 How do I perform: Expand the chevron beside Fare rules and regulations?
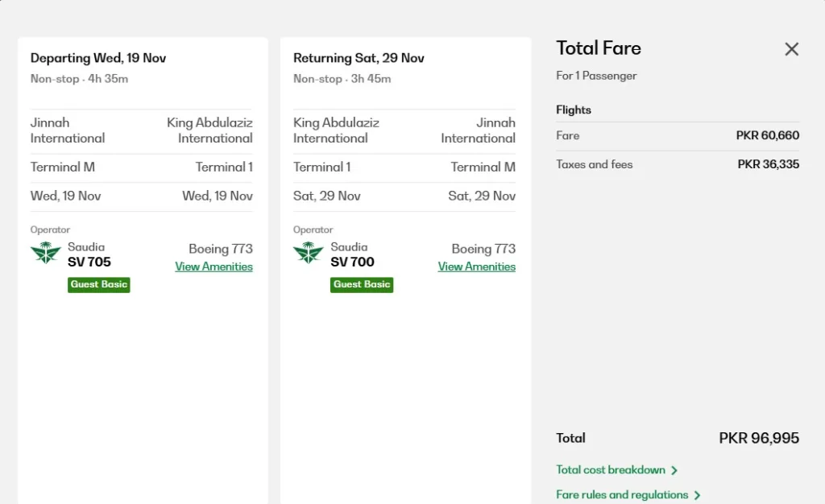coord(698,495)
